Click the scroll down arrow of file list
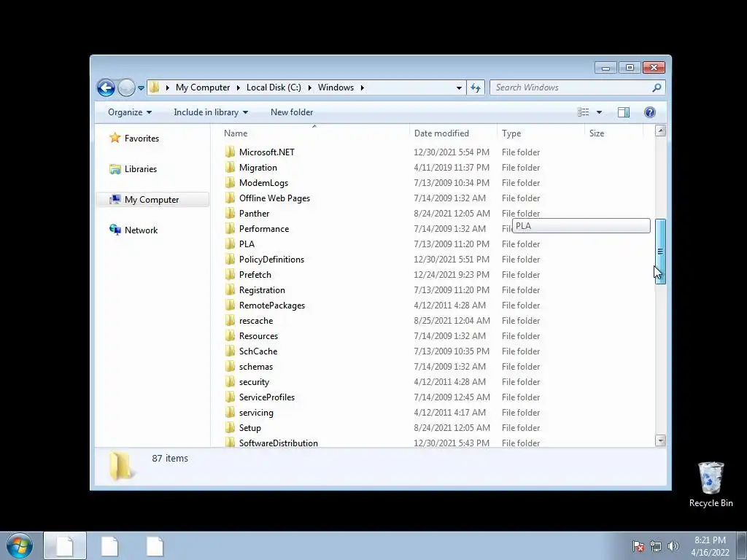Viewport: 747px width, 560px height. tap(660, 440)
